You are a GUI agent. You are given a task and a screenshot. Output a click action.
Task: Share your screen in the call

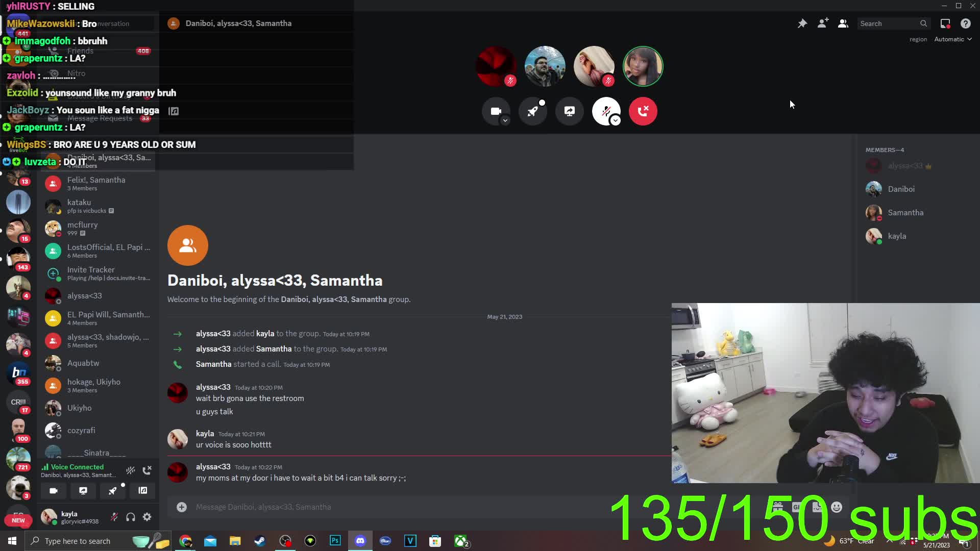click(x=569, y=111)
